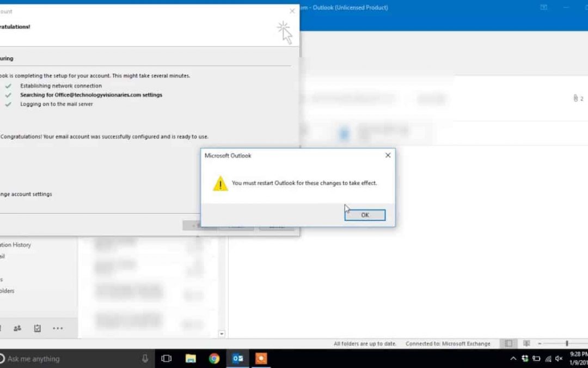Close the add account setup window
Screen dimensions: 588x368
(x=292, y=11)
